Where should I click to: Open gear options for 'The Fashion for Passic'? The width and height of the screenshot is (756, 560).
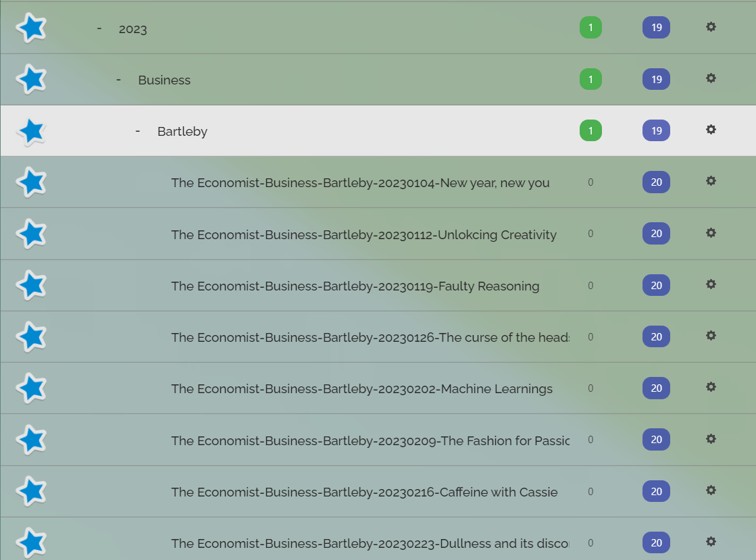pyautogui.click(x=711, y=438)
